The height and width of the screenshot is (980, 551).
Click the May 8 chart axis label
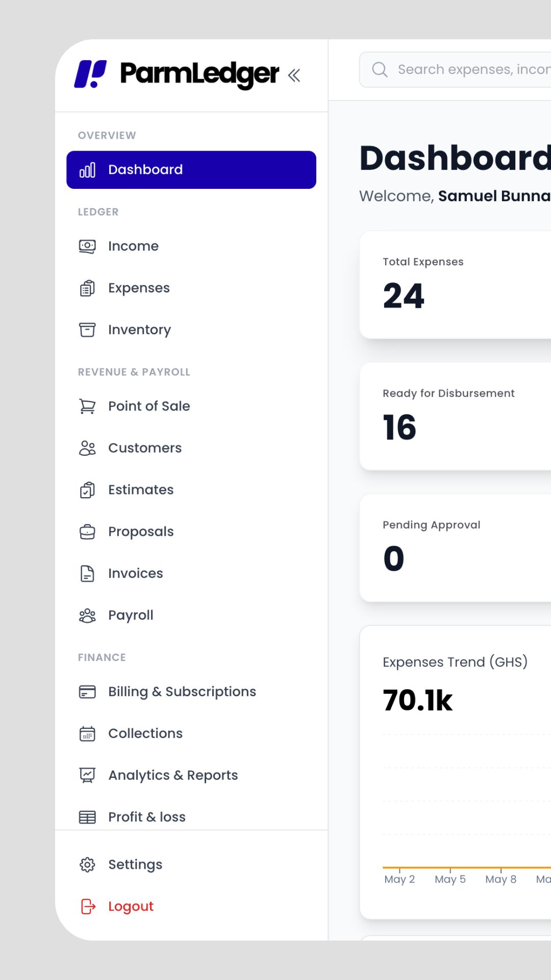501,879
